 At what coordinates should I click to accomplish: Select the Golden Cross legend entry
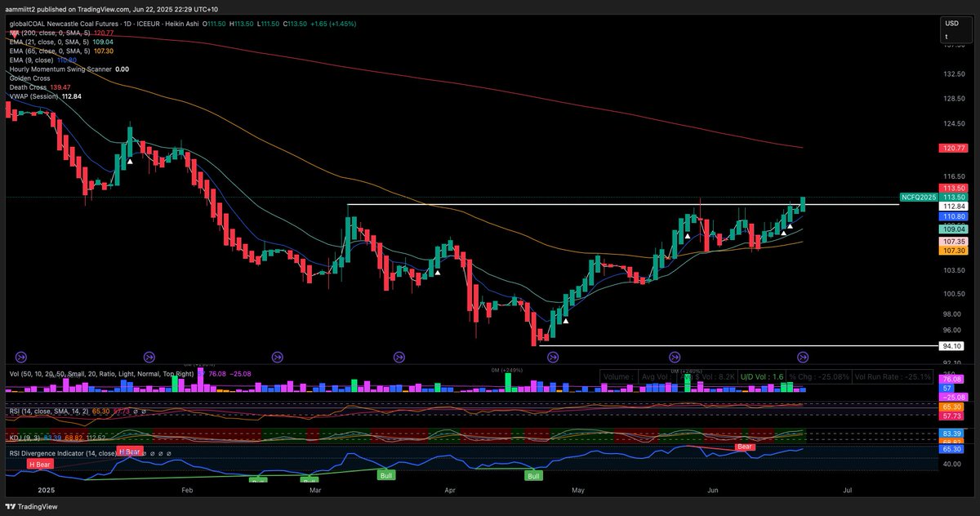pyautogui.click(x=30, y=78)
